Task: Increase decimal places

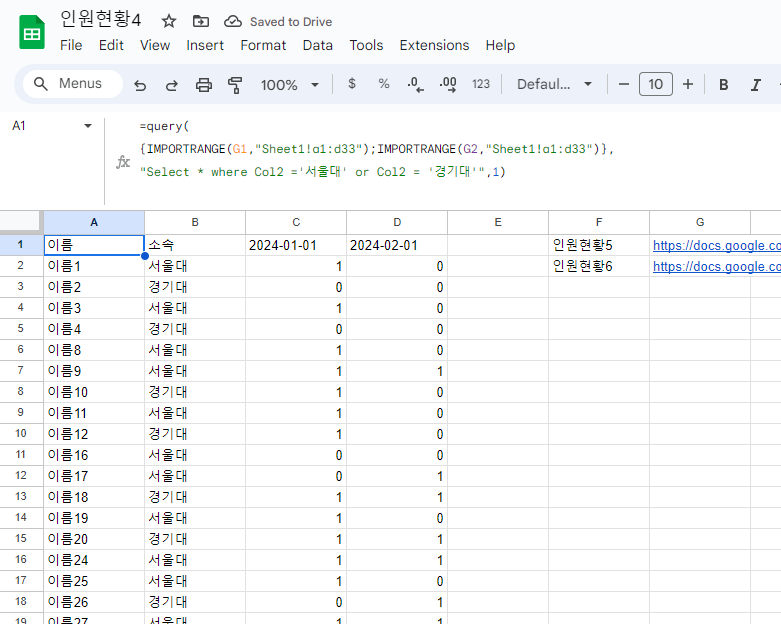Action: click(448, 84)
